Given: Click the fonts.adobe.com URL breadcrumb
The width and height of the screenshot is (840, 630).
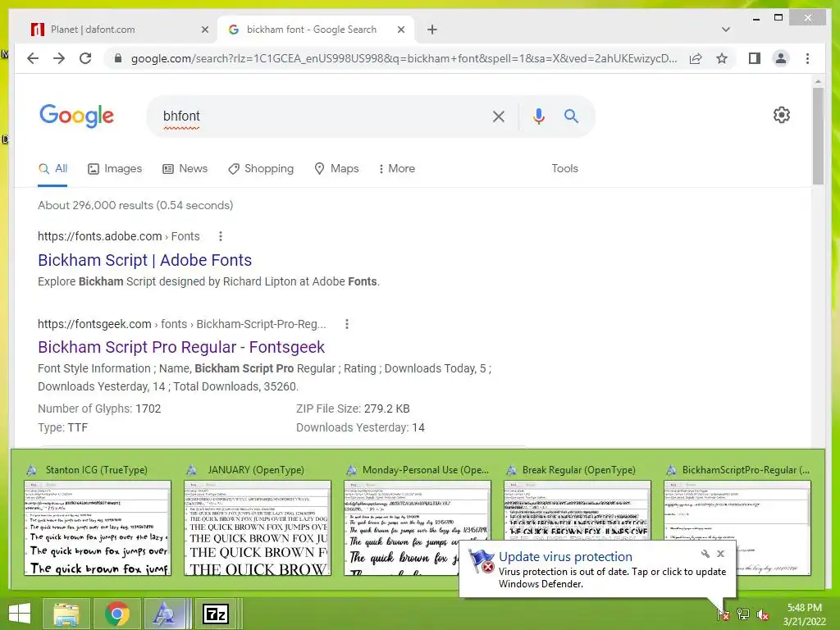Looking at the screenshot, I should 118,236.
